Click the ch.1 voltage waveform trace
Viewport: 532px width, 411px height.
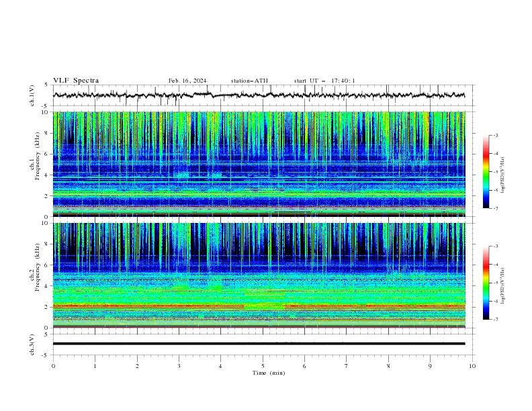tap(259, 95)
